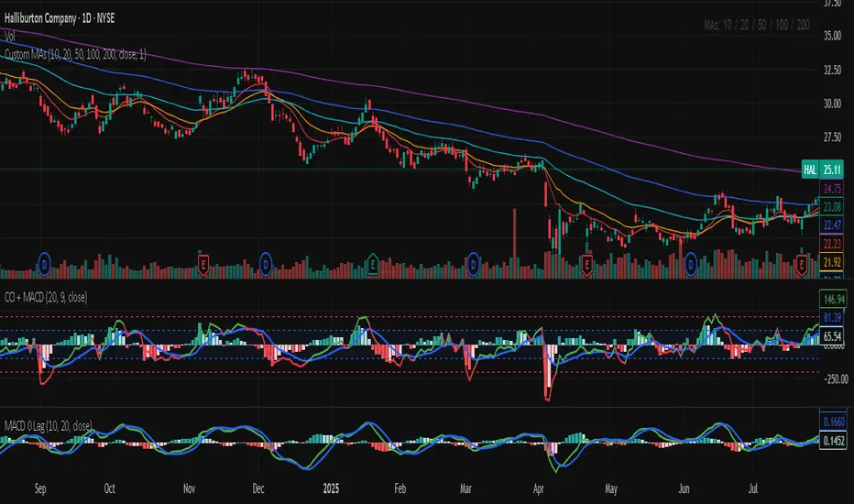Click the dividend marker in early December
Screen dimensions: 854x504
click(265, 266)
